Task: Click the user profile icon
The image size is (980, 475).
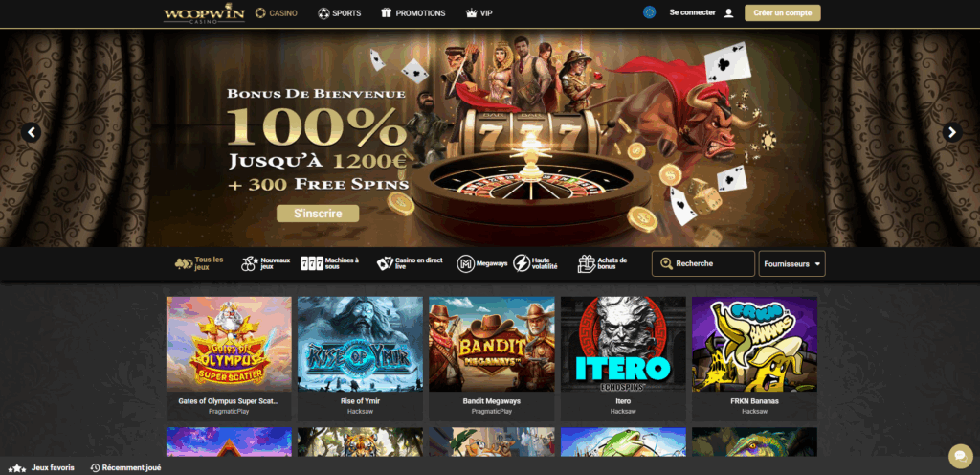Action: click(x=728, y=13)
